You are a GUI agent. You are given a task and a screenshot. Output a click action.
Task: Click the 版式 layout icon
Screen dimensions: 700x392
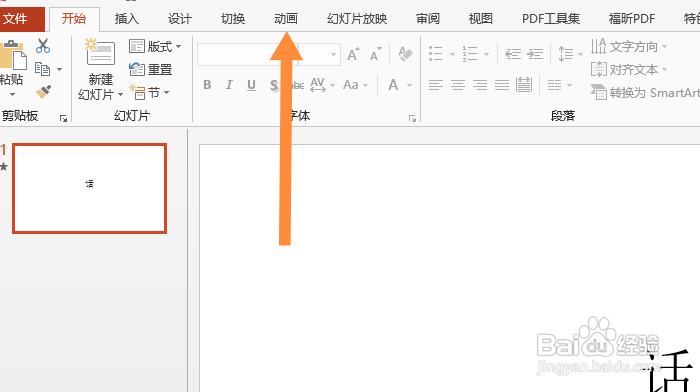pos(137,46)
